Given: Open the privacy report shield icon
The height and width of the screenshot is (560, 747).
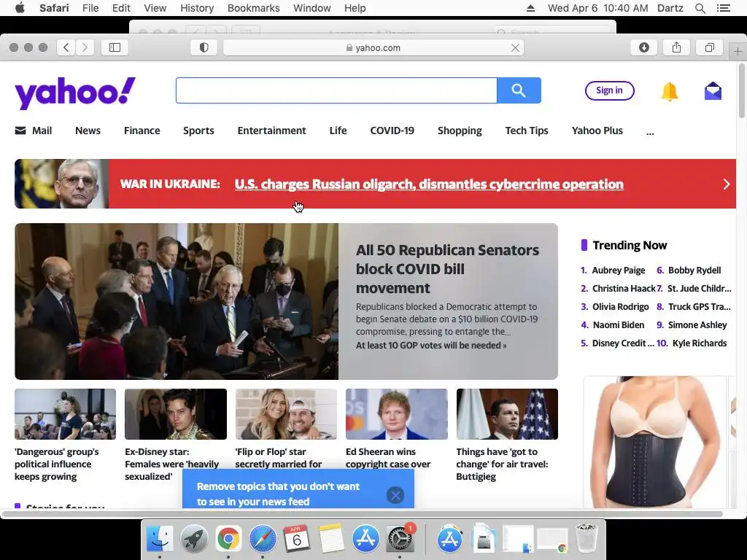Looking at the screenshot, I should pos(204,47).
